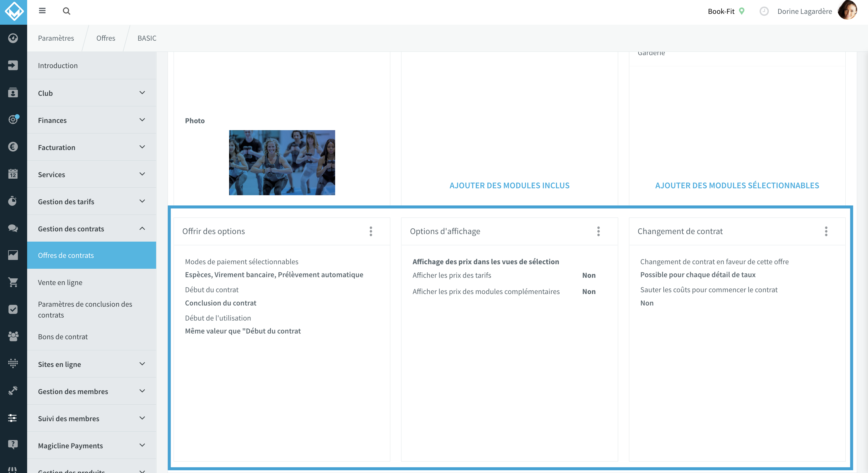868x473 pixels.
Task: Collapse the Gestion des contrats section
Action: 92,229
